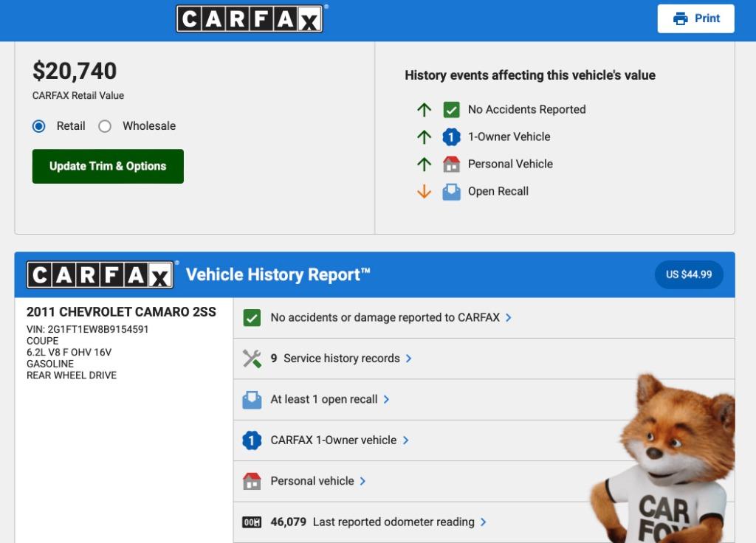The height and width of the screenshot is (543, 756).
Task: Click the green check icon for no accidents row
Action: click(x=252, y=318)
